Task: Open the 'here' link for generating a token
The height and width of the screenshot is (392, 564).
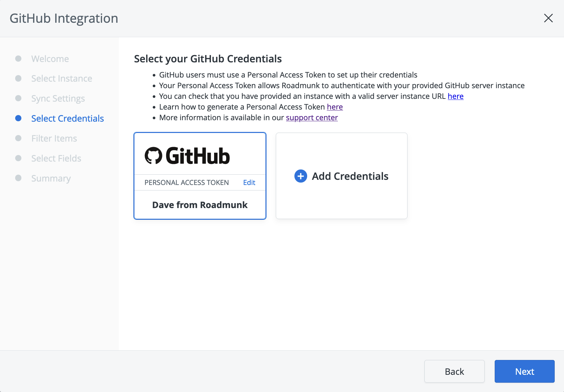Action: tap(335, 107)
